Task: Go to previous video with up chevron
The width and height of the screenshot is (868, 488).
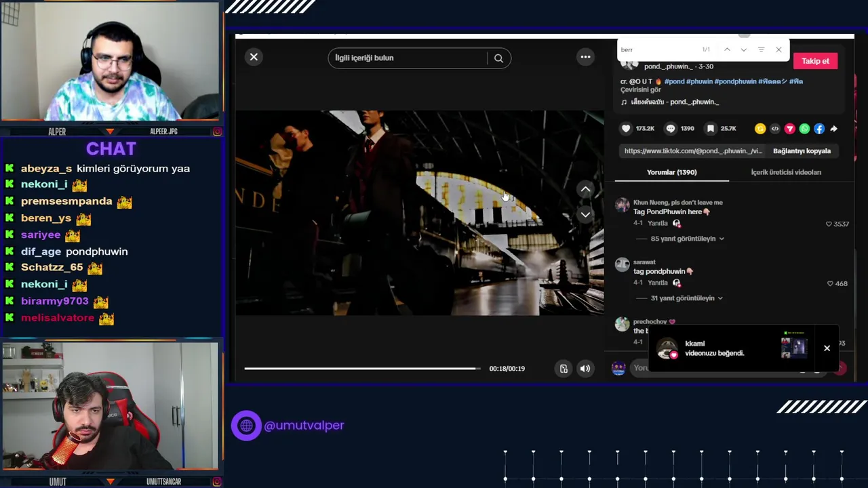Action: (x=585, y=189)
